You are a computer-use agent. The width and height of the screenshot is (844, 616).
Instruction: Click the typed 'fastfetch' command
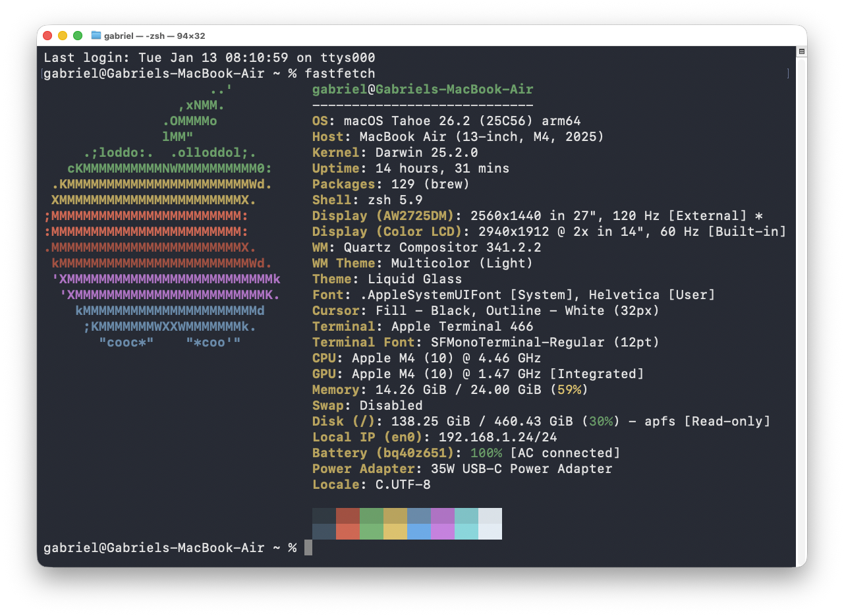(x=340, y=74)
